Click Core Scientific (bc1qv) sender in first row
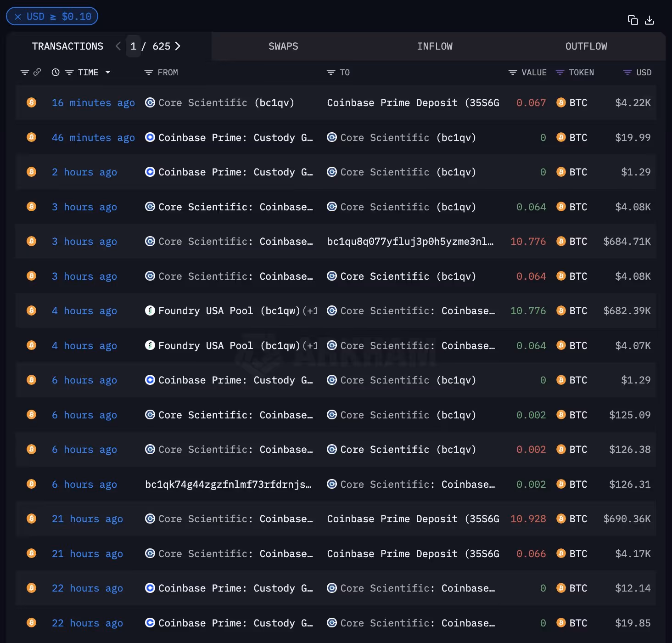 click(226, 103)
